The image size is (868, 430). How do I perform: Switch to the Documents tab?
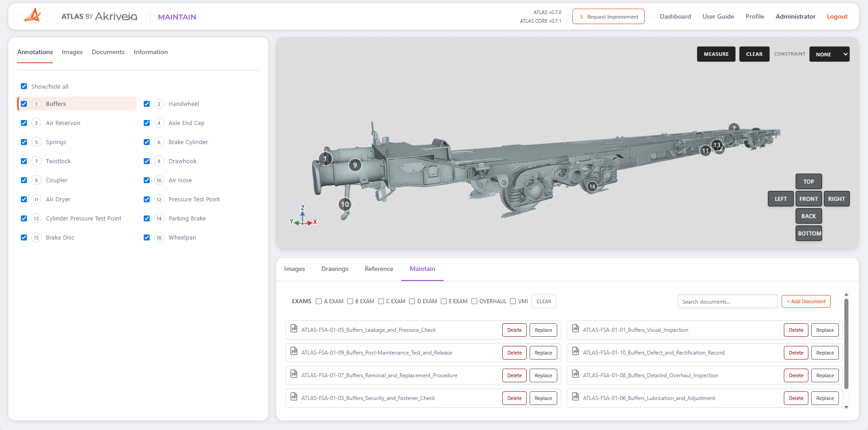point(108,52)
